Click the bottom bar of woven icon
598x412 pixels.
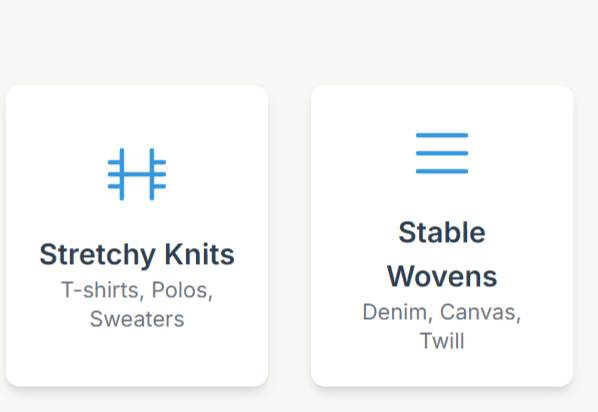[x=442, y=171]
